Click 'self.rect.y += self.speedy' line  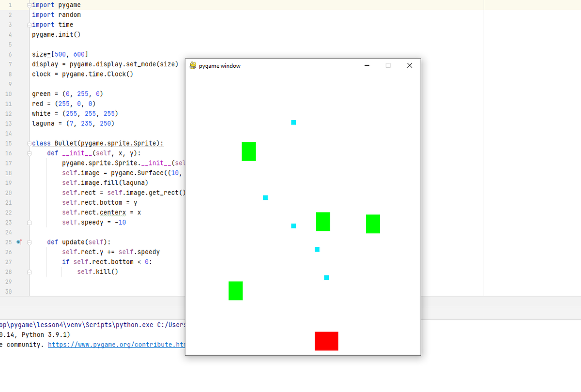coord(111,252)
